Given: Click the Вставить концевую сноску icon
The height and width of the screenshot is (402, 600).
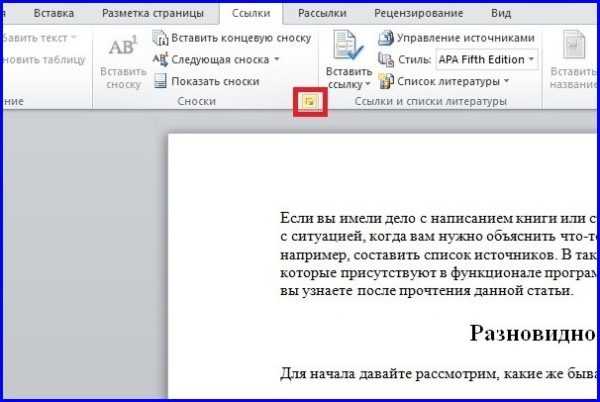Looking at the screenshot, I should (160, 38).
